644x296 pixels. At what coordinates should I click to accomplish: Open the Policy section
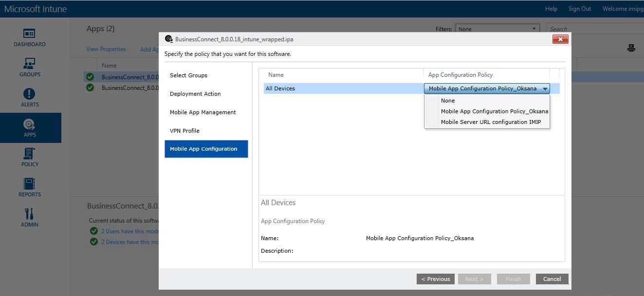point(29,156)
